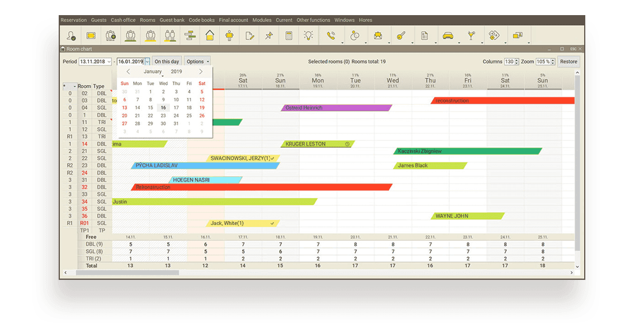This screenshot has height=323, width=644.
Task: Select the WAYNE JOHN reservation bar
Action: pyautogui.click(x=468, y=216)
